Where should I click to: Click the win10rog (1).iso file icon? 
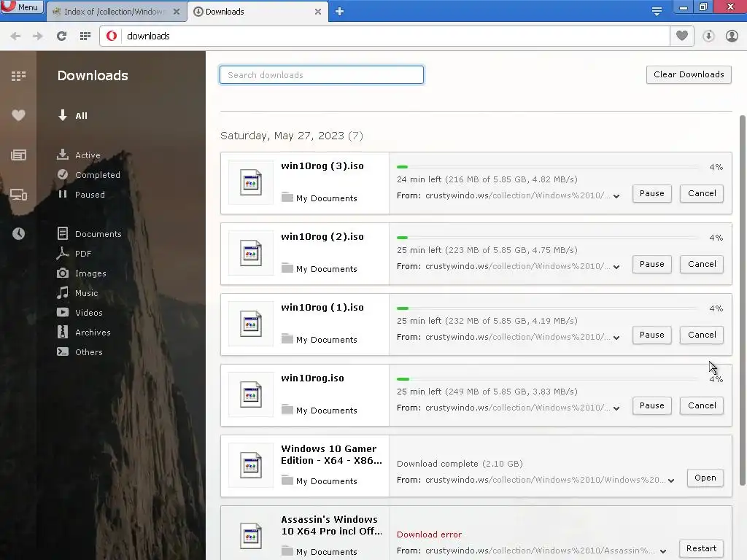point(251,324)
